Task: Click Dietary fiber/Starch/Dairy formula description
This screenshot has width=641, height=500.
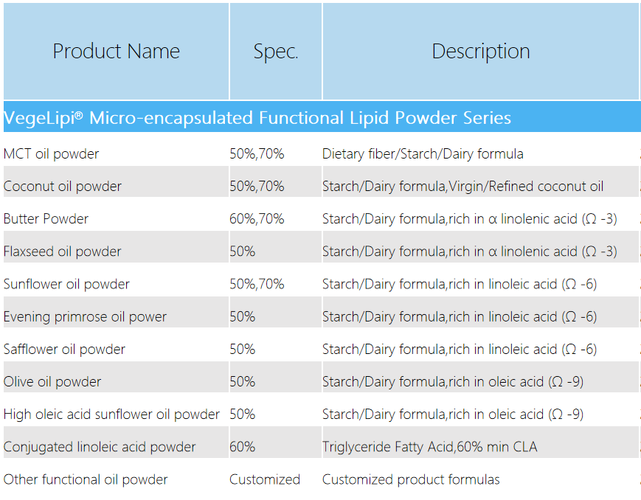Action: (423, 154)
